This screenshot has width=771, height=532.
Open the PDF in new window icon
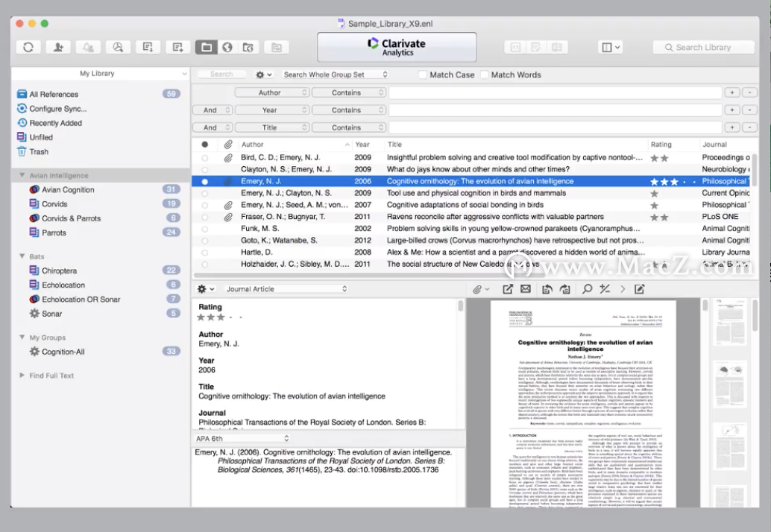(x=639, y=289)
